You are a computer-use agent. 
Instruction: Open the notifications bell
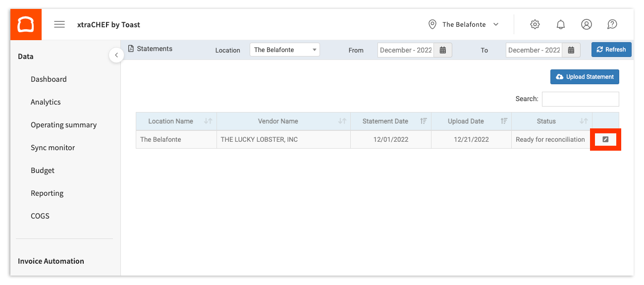[561, 24]
